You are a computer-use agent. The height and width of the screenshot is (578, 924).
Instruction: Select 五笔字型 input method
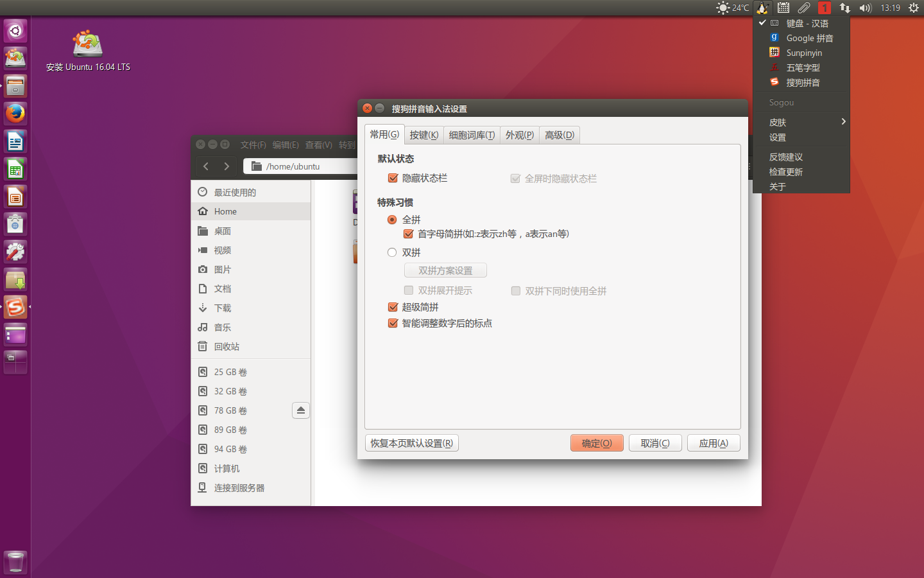pos(801,67)
